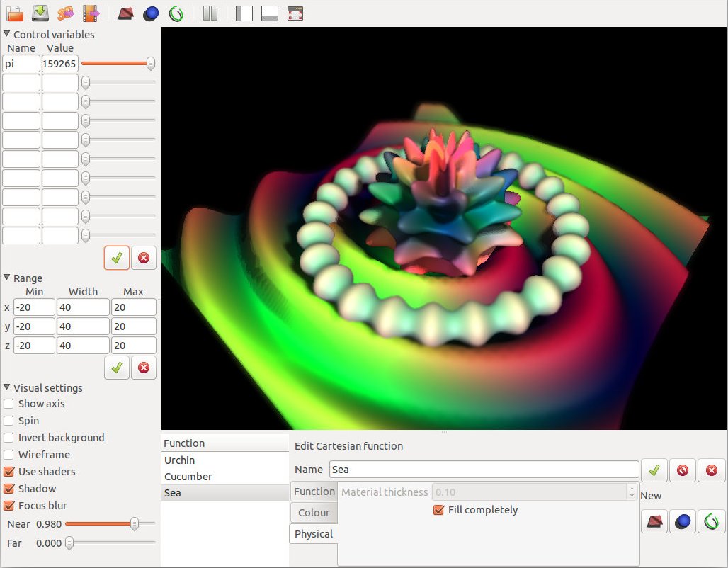728x568 pixels.
Task: Uncheck the Shadow option
Action: [8, 489]
